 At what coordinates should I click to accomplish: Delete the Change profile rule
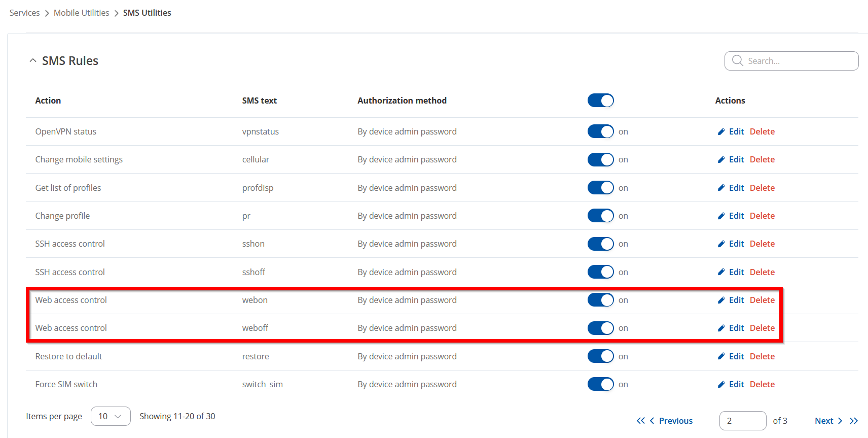pyautogui.click(x=762, y=216)
